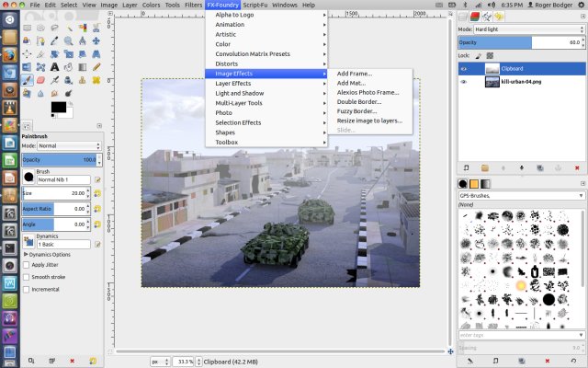Screen dimensions: 588x368
Task: Enable the Apply Jitter checkbox
Action: (x=27, y=265)
